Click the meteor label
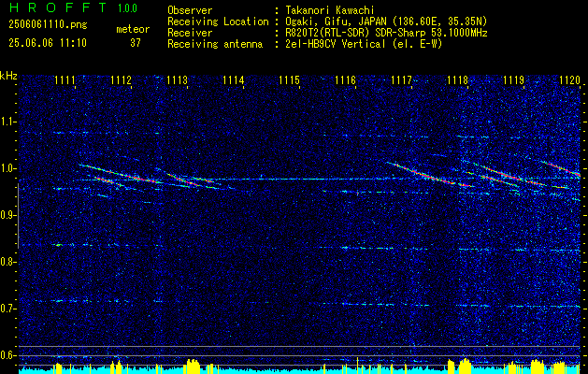Image resolution: width=588 pixels, height=374 pixels. coord(133,29)
